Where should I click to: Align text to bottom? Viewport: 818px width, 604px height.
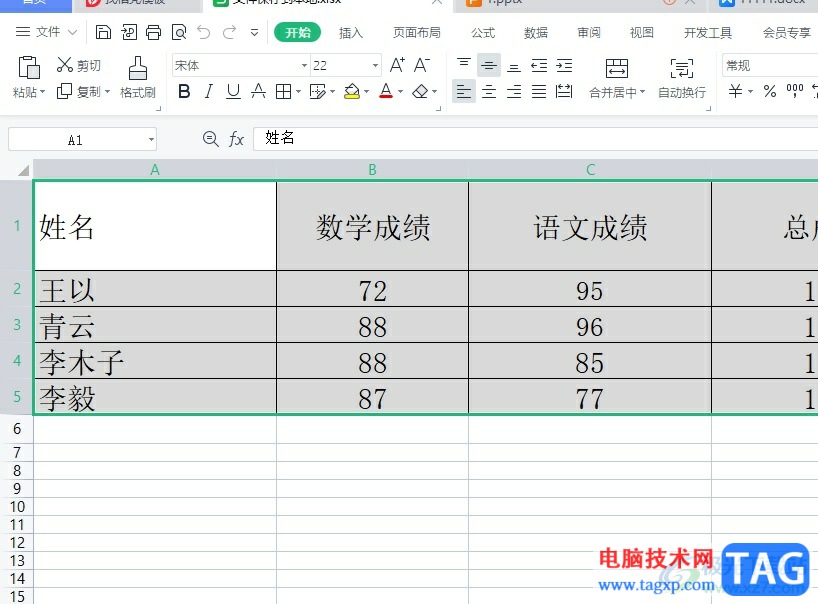click(514, 65)
